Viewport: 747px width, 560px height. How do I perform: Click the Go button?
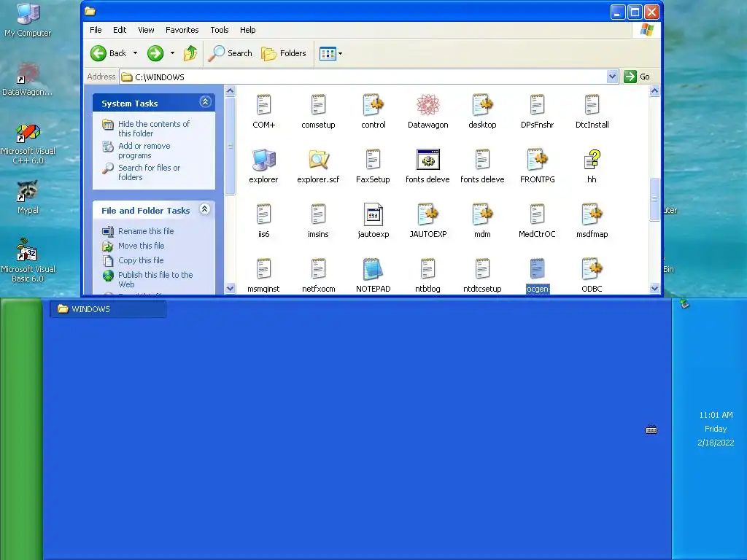(638, 77)
